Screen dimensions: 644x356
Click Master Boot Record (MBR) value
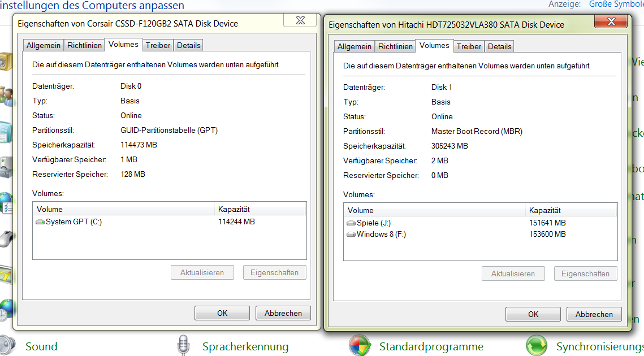[477, 132]
